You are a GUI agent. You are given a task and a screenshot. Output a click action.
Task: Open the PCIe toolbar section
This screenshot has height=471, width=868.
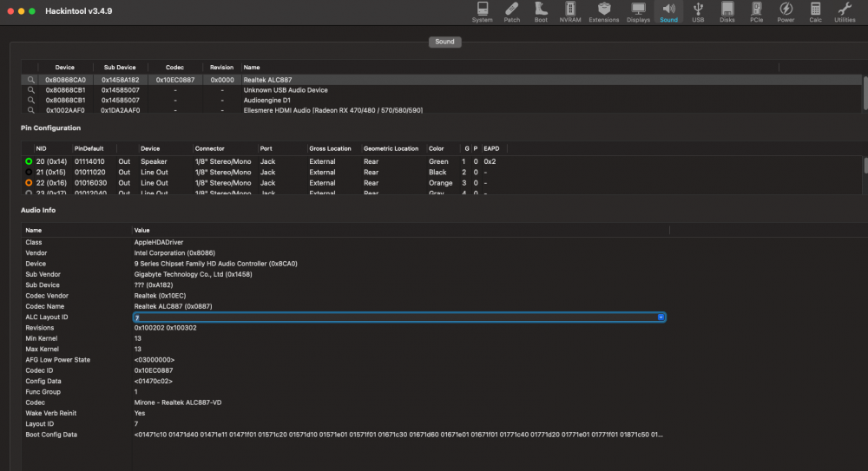pyautogui.click(x=756, y=12)
